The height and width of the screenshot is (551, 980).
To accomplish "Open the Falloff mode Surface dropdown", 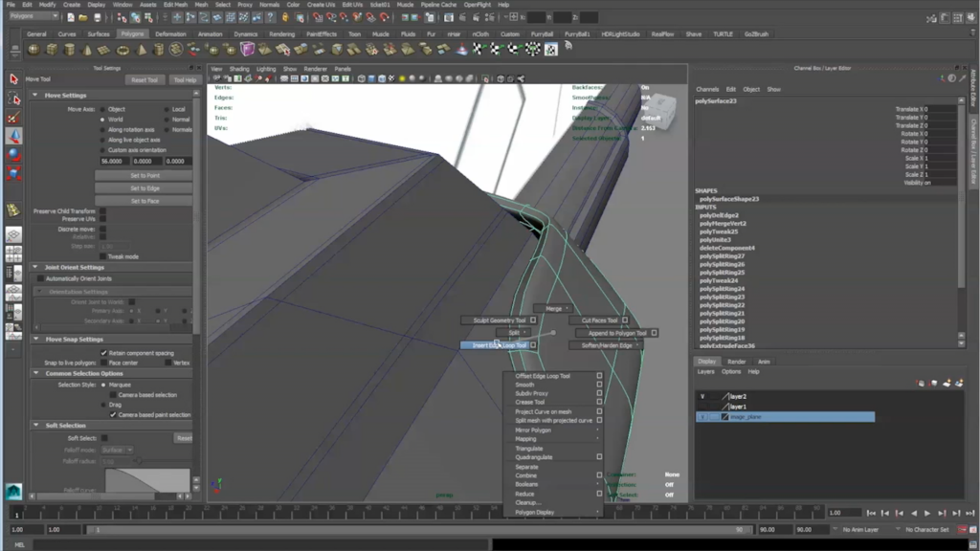I will pos(117,450).
